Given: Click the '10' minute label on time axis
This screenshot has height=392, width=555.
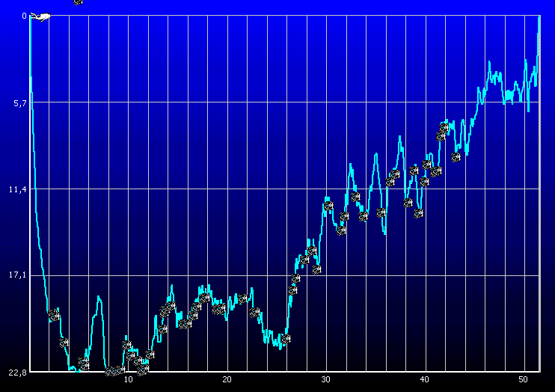Looking at the screenshot, I should pos(128,379).
